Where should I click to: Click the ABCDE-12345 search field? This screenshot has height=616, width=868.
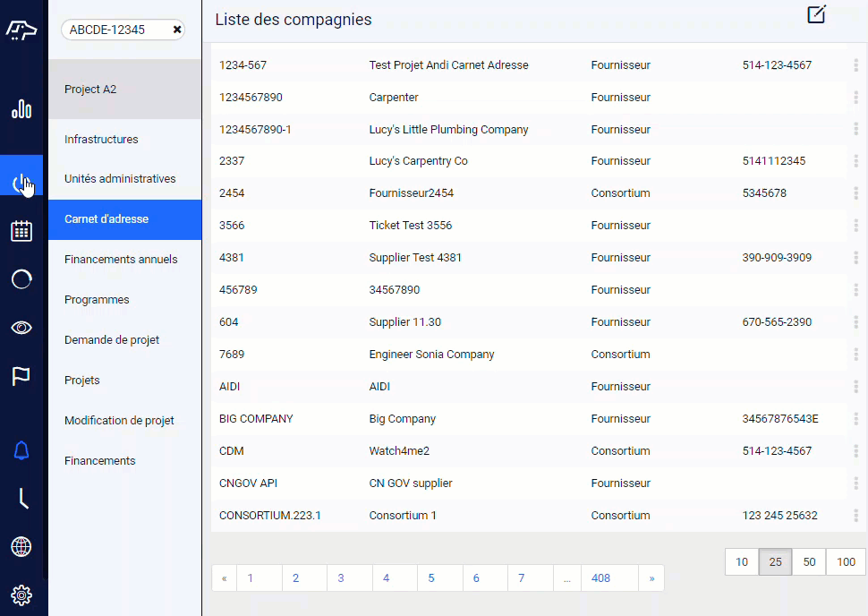click(x=116, y=30)
